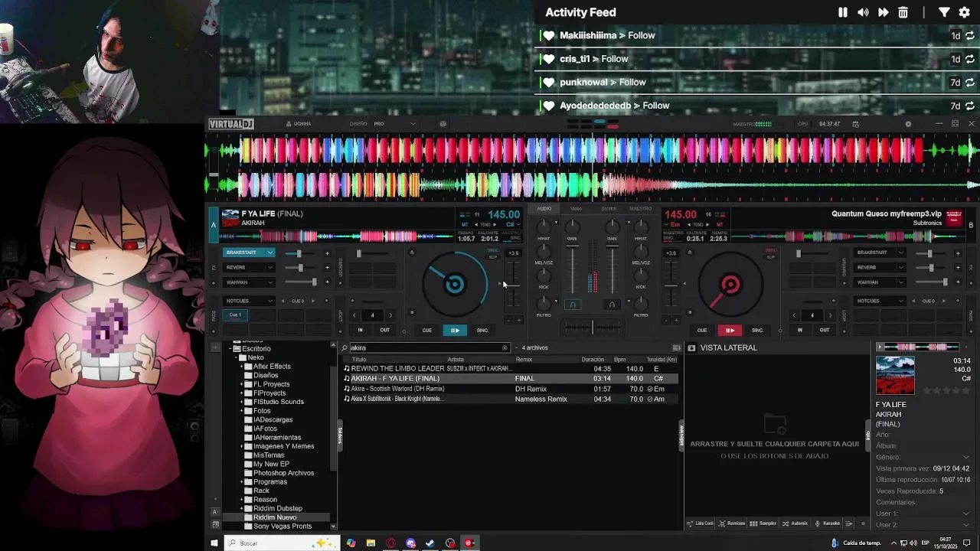The image size is (980, 551).
Task: Skip the current Activity Feed alert
Action: (883, 12)
